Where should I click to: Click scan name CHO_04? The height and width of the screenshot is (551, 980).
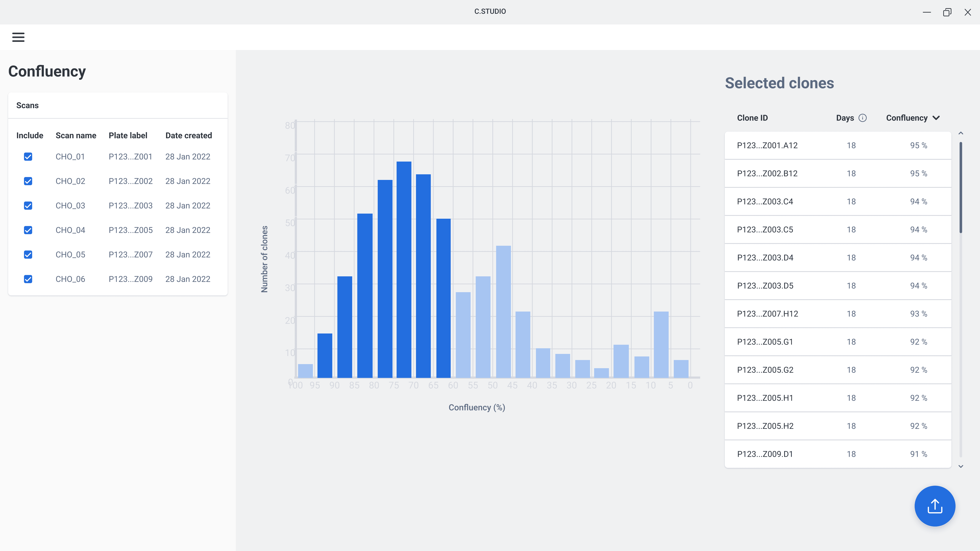[x=70, y=230]
